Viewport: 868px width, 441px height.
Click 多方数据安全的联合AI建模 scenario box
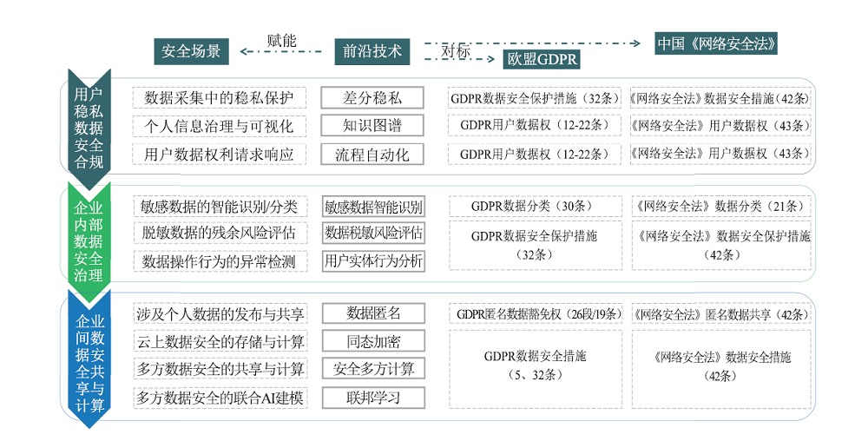click(x=220, y=398)
